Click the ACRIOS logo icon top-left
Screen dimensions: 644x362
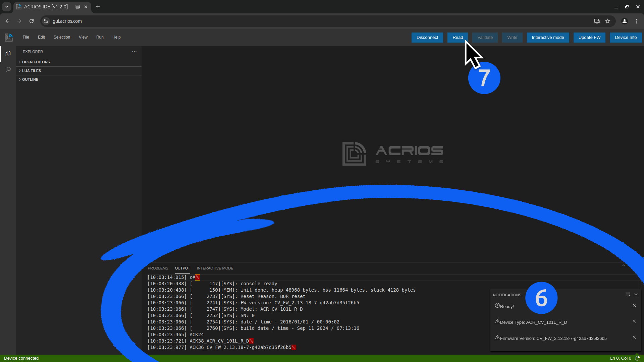pos(9,37)
